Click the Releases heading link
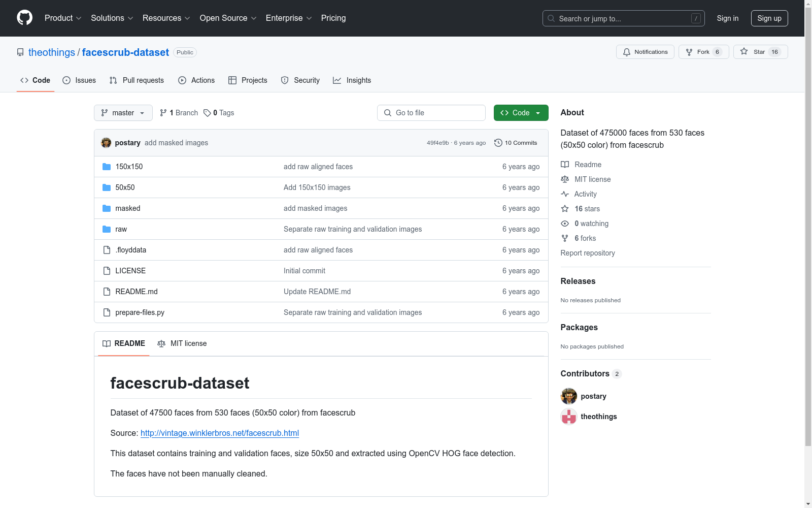Viewport: 812px width, 508px height. click(x=578, y=281)
